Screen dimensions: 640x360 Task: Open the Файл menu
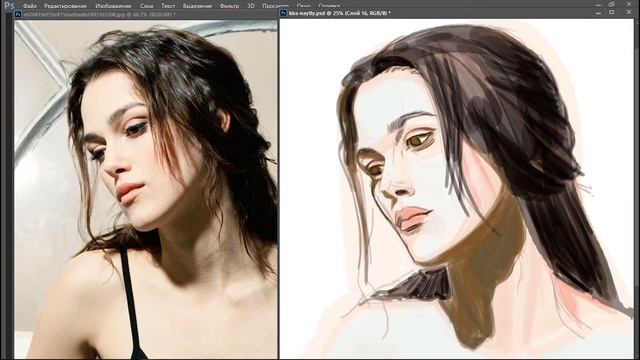(x=29, y=6)
